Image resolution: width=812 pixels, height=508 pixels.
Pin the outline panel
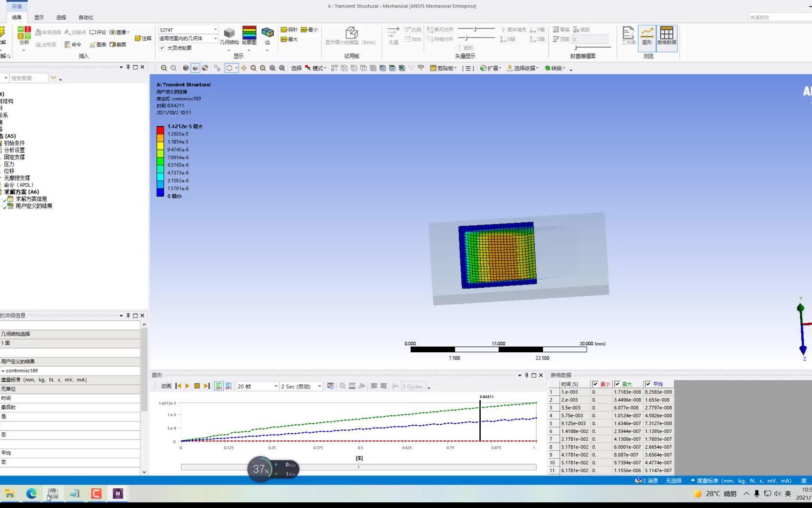128,67
